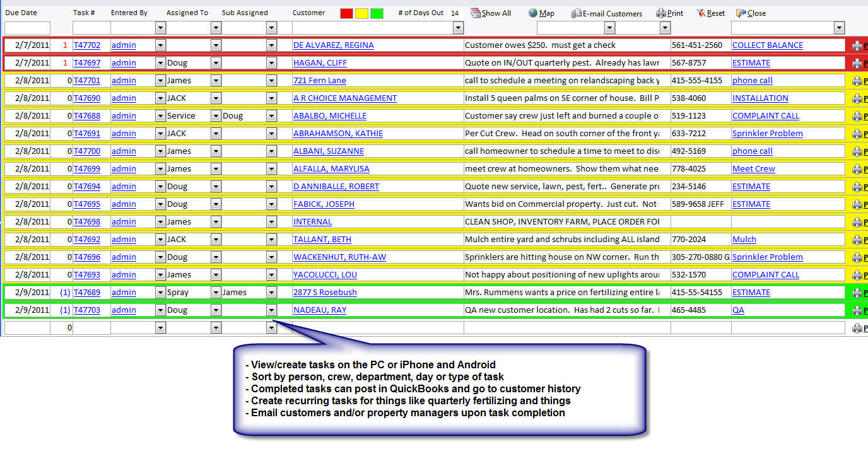This screenshot has width=868, height=449.
Task: Click the # of Days Out field
Action: (455, 13)
